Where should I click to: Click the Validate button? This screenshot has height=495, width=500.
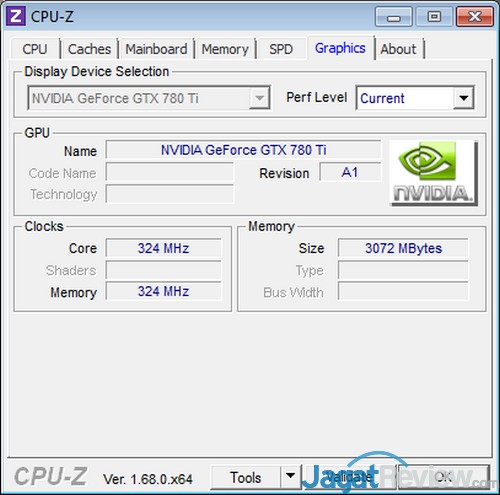pos(349,477)
